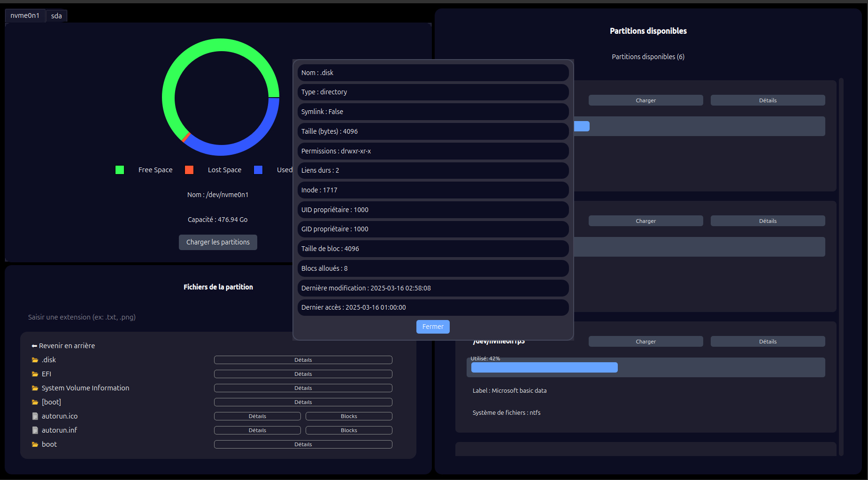This screenshot has width=868, height=480.
Task: Click the autorun.ico file icon
Action: (35, 416)
